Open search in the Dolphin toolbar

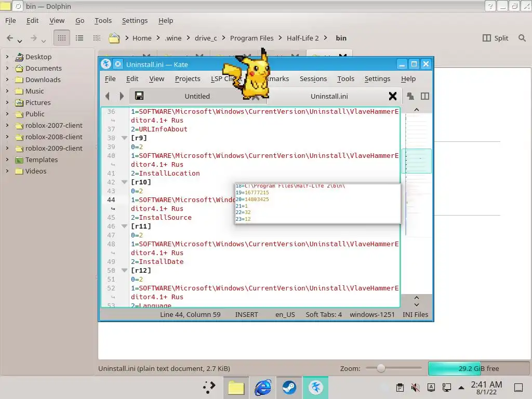pyautogui.click(x=522, y=37)
